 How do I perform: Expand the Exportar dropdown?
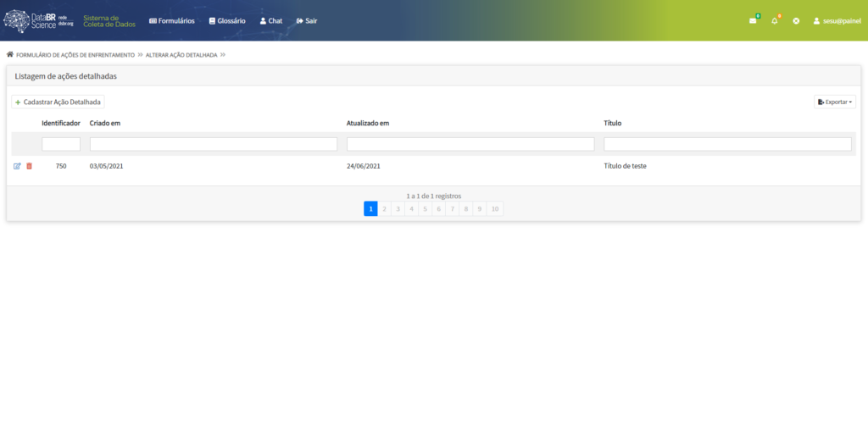[x=835, y=102]
